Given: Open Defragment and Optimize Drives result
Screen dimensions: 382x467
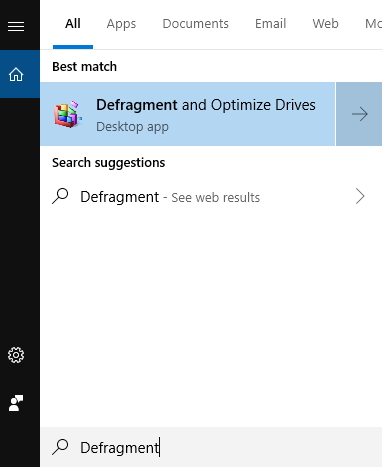Looking at the screenshot, I should pos(187,114).
